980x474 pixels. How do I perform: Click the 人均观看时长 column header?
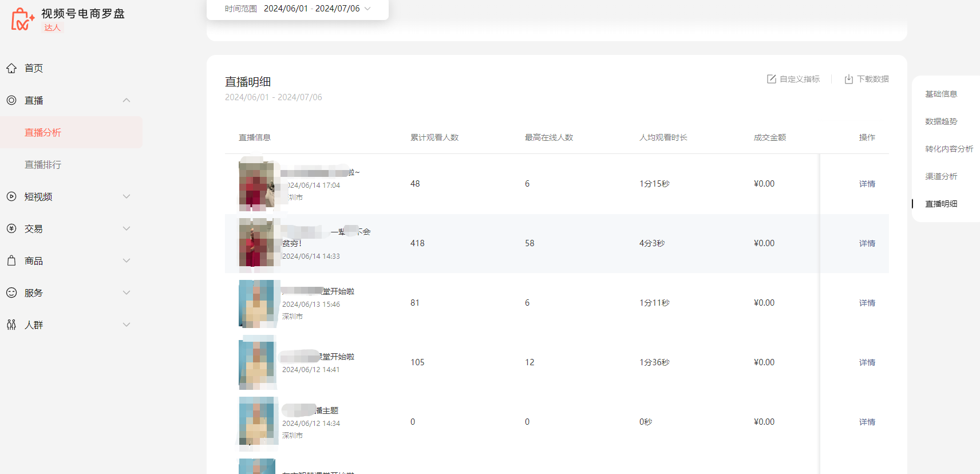click(x=663, y=137)
